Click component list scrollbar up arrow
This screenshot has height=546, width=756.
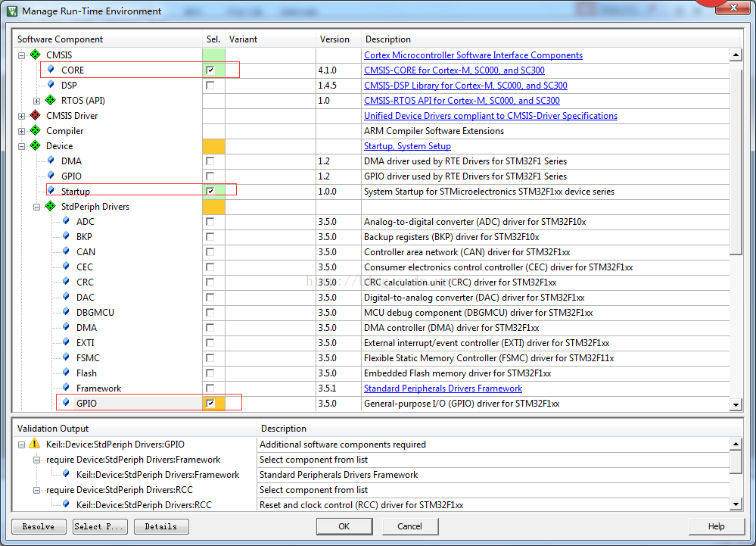[x=736, y=55]
